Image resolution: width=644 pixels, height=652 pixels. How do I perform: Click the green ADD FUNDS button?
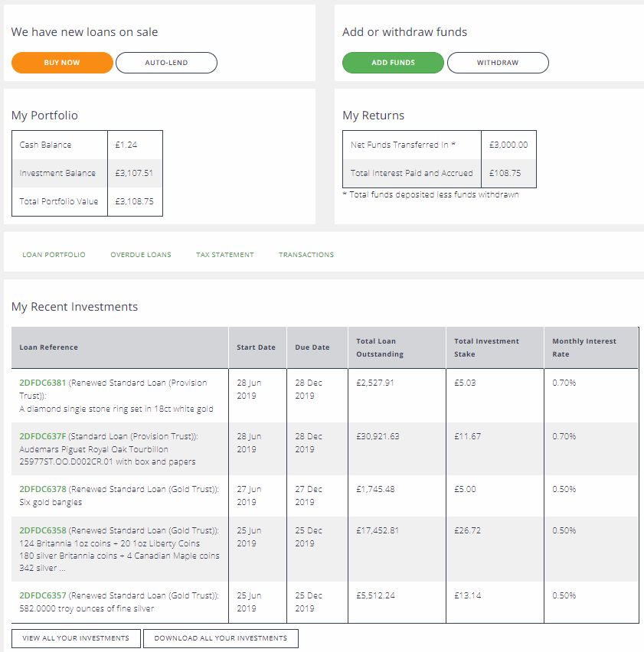pyautogui.click(x=393, y=63)
